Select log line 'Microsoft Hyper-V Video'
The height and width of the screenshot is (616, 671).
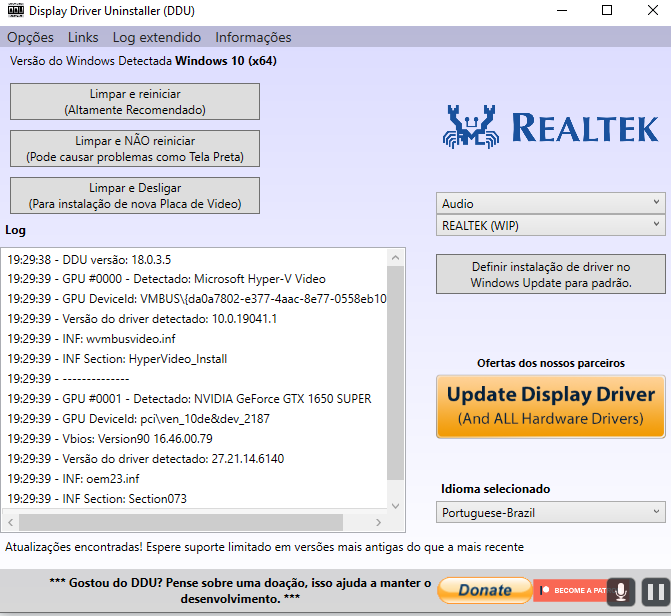[x=166, y=279]
